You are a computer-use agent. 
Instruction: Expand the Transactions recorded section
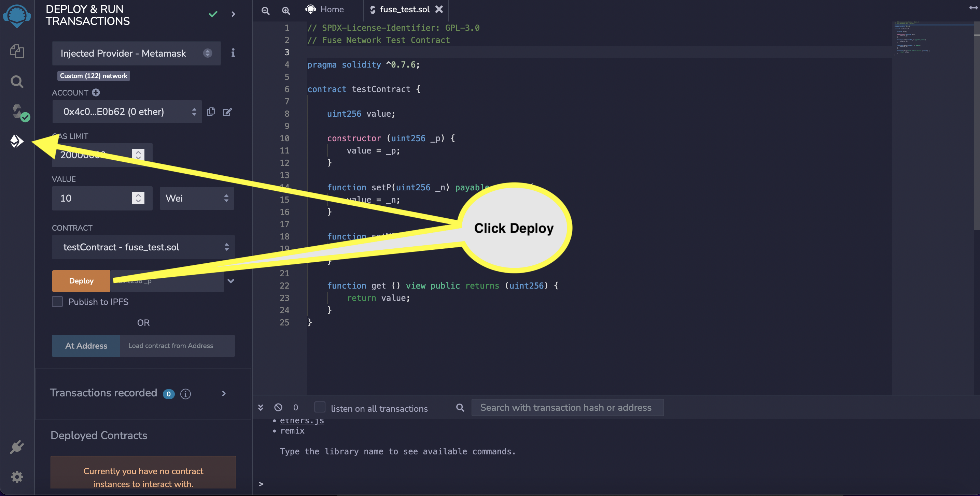(224, 393)
